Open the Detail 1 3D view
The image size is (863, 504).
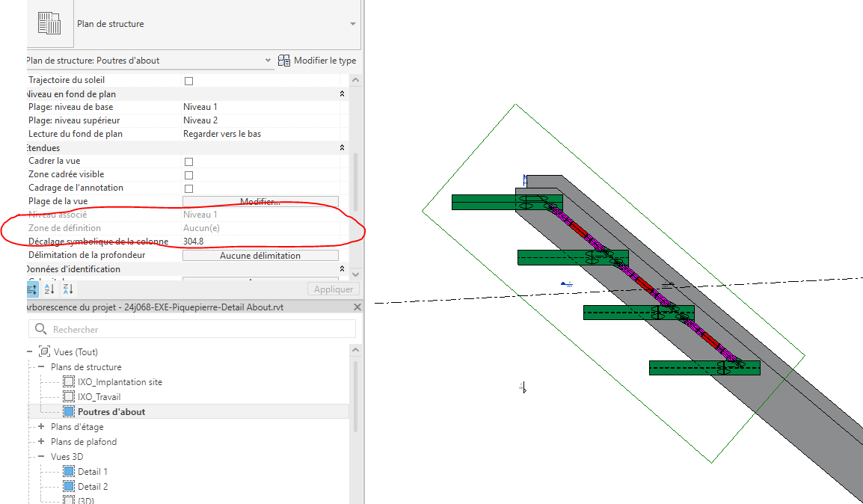(x=94, y=471)
